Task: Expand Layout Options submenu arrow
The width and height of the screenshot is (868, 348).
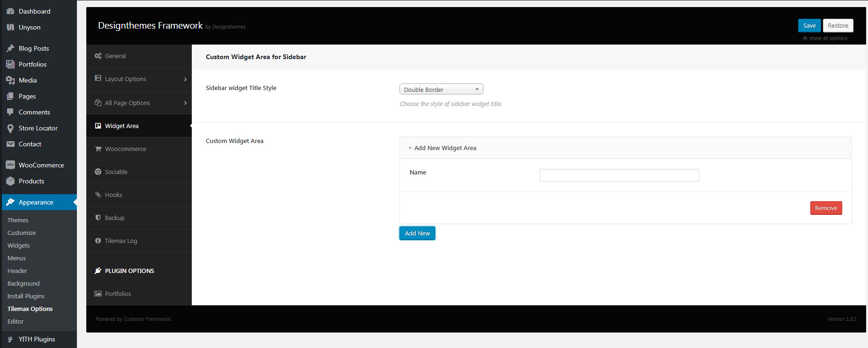Action: tap(185, 79)
